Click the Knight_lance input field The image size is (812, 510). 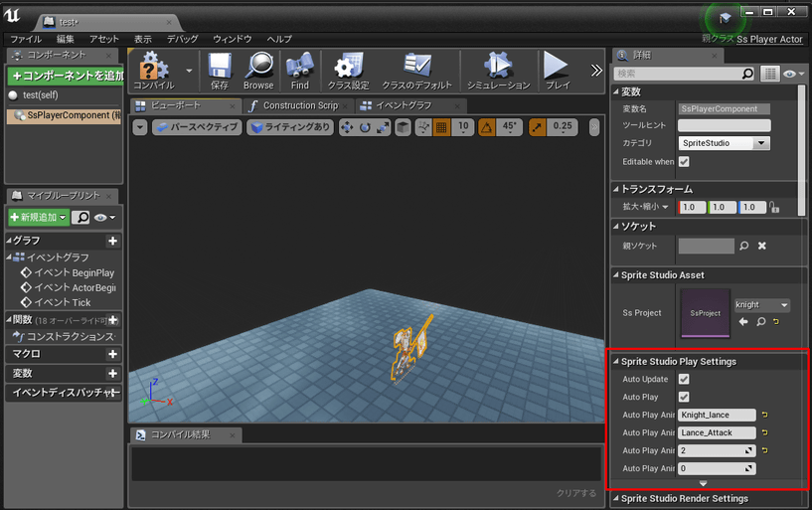pos(717,416)
